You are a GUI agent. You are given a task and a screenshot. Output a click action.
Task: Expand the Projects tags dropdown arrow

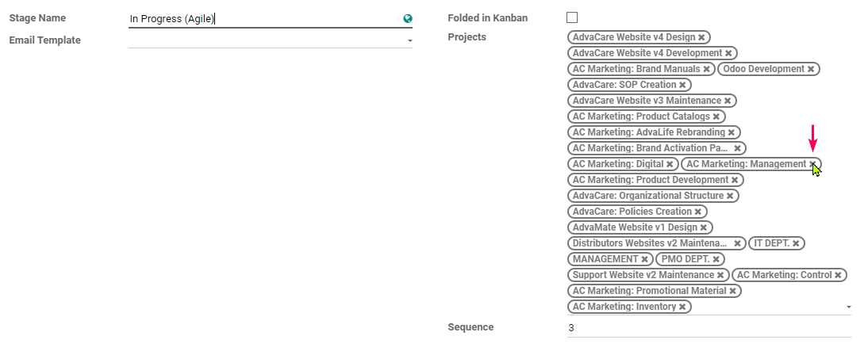tap(849, 307)
